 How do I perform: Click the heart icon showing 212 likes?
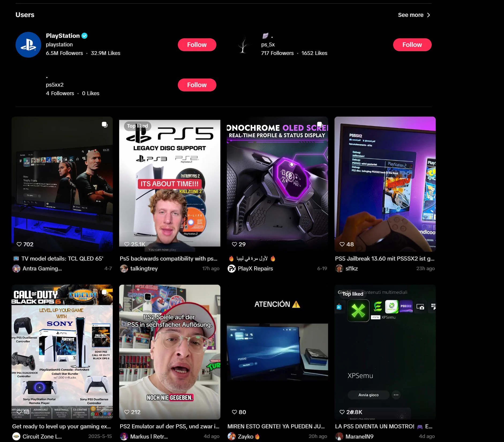(127, 412)
